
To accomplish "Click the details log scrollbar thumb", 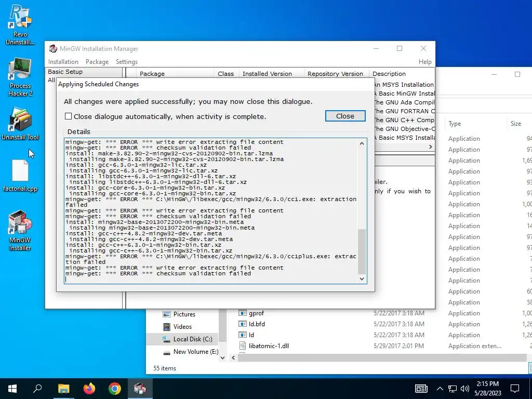I will (x=362, y=251).
